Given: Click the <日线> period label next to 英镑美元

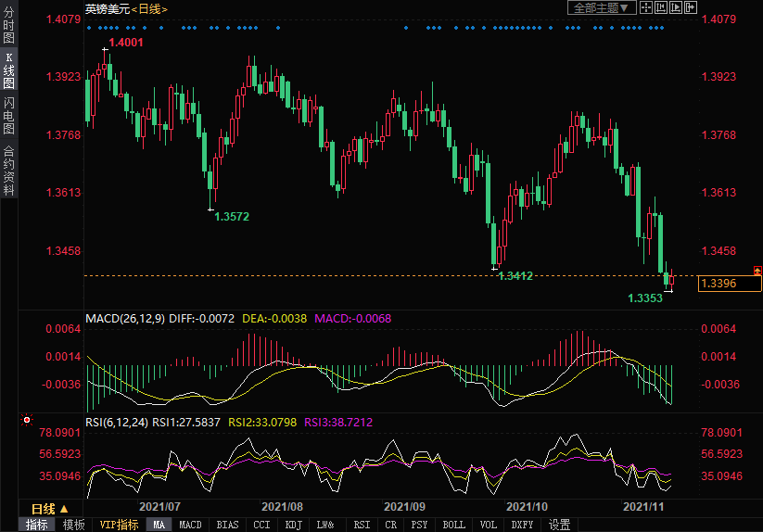Looking at the screenshot, I should [x=149, y=8].
